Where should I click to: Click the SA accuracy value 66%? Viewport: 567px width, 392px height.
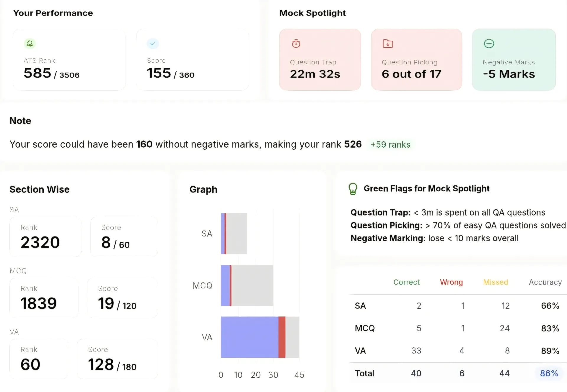(x=550, y=306)
